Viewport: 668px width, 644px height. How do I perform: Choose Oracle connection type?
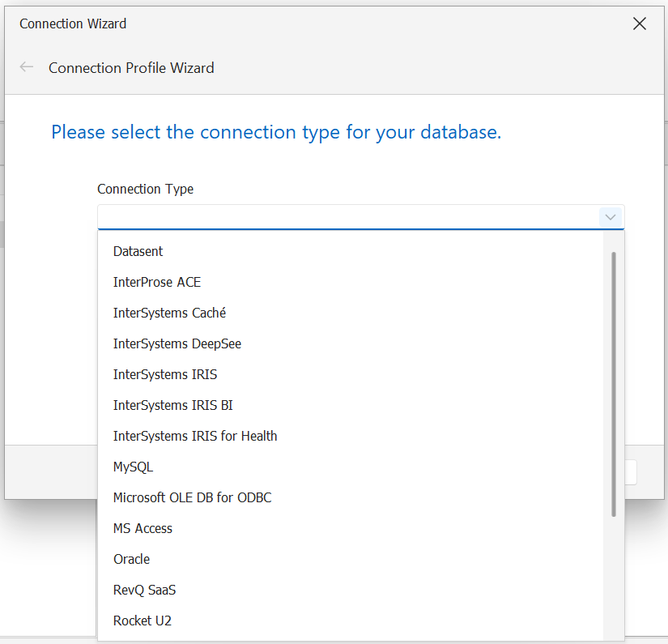(131, 559)
